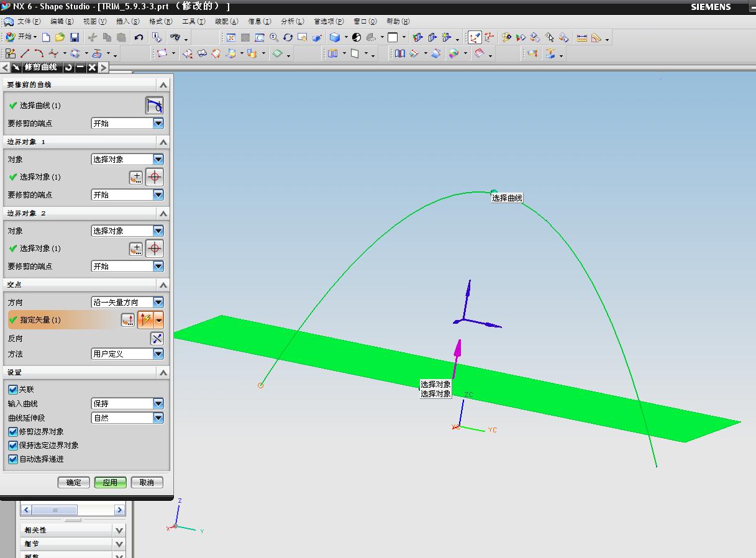Screen dimensions: 756x558
Task: Click the binoculars find icon
Action: [176, 37]
